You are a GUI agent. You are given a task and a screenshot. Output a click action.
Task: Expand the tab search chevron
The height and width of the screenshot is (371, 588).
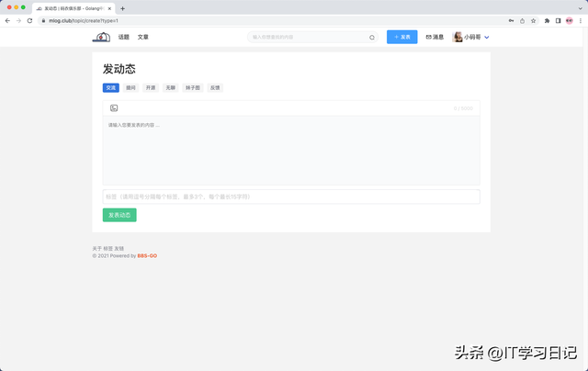pos(581,8)
